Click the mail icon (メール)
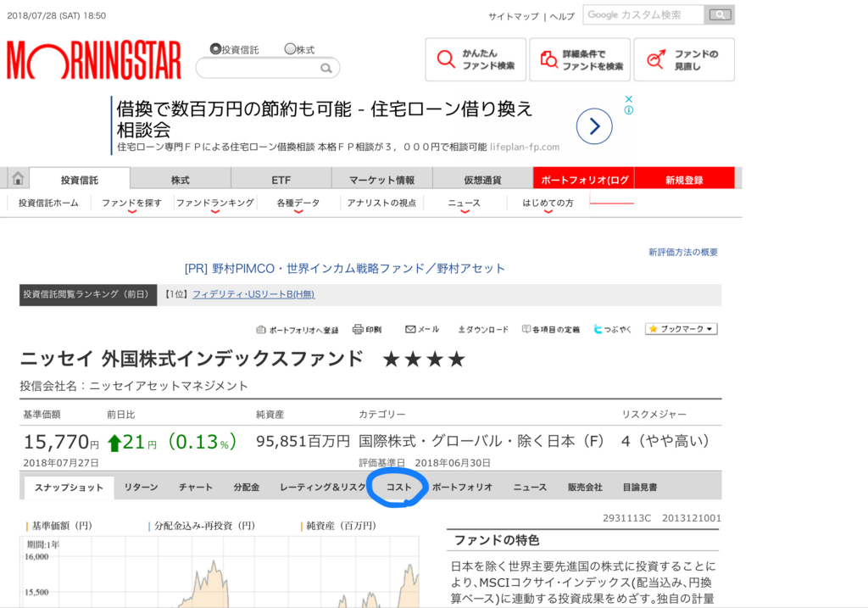Screen dimensions: 868x608 click(410, 330)
